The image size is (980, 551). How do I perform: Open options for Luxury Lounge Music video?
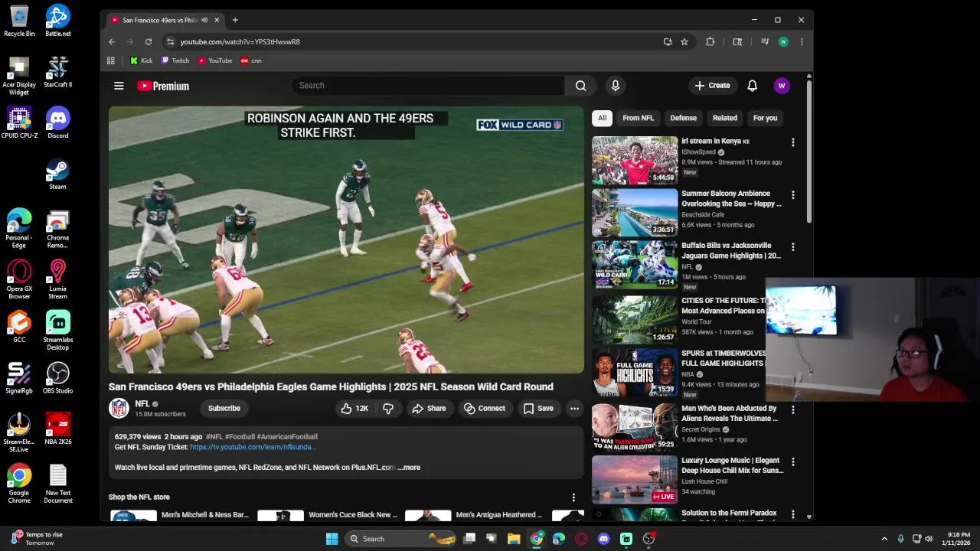pyautogui.click(x=792, y=462)
